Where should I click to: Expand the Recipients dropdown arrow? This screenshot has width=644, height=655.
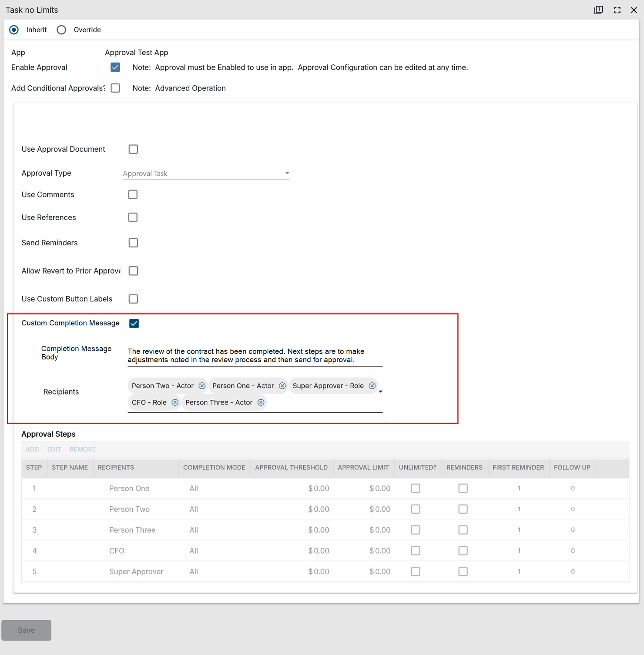381,392
